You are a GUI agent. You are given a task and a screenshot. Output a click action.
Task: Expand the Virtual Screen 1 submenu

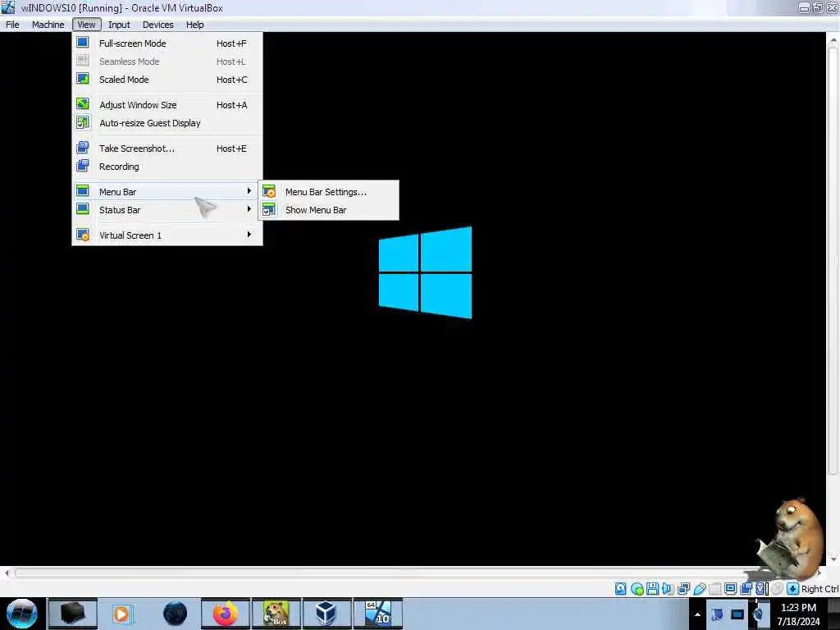(167, 235)
